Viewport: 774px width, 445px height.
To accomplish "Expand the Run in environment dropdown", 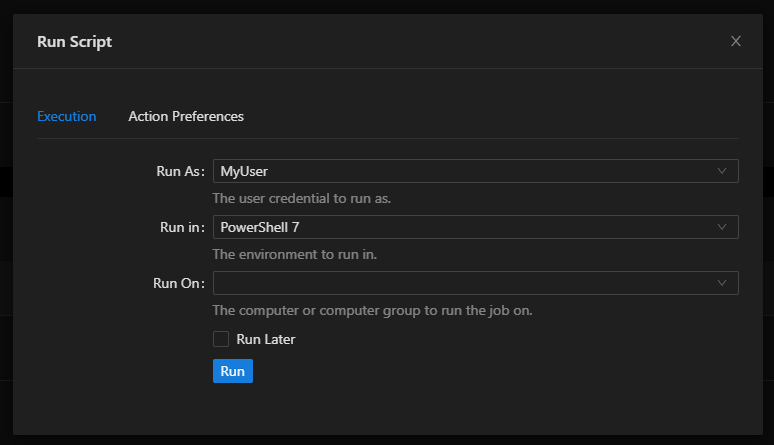I will coord(475,227).
